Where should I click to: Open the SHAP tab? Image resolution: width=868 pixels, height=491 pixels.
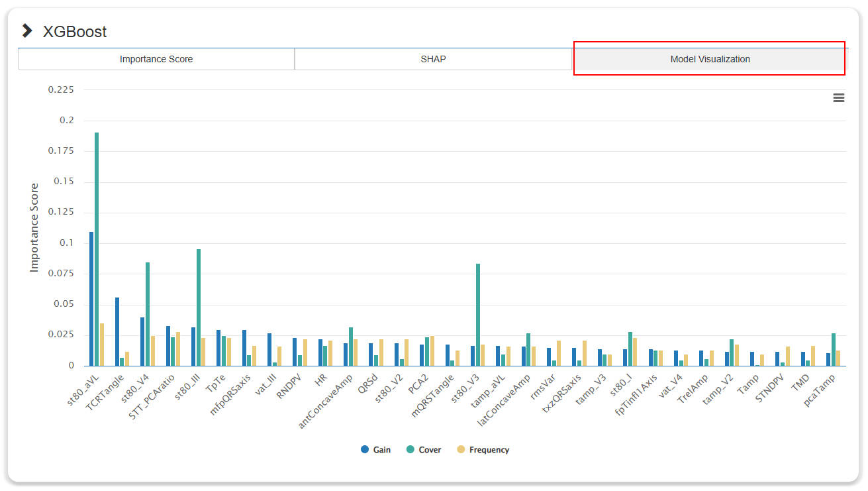click(x=433, y=59)
